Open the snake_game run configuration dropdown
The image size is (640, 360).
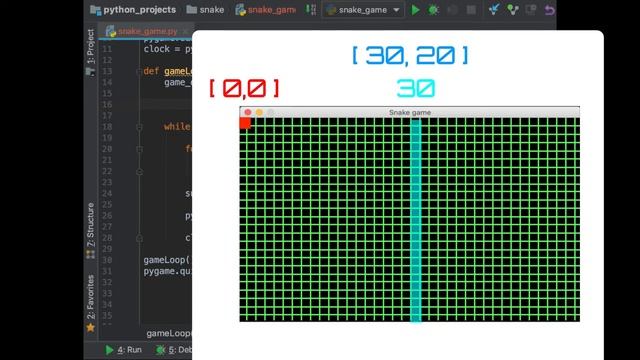tap(363, 10)
